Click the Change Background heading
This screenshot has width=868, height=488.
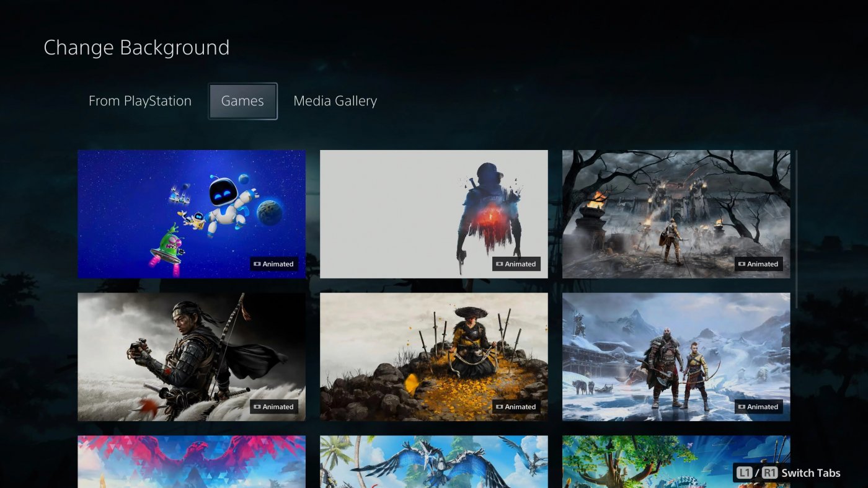[136, 48]
